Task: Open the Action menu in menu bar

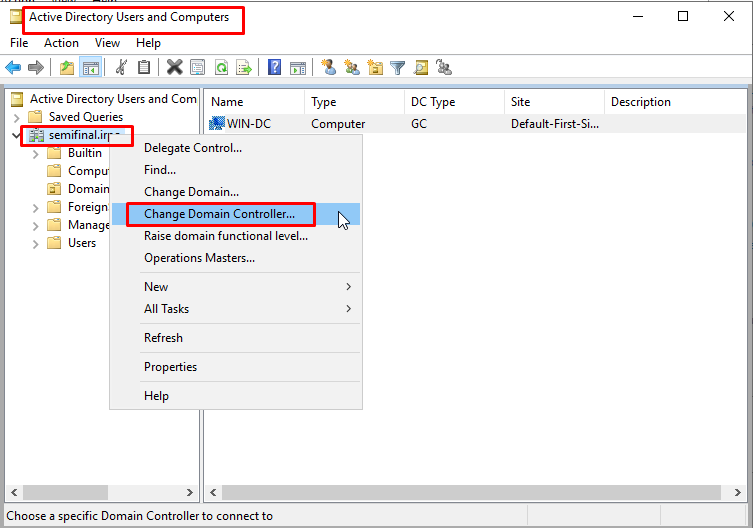Action: (61, 43)
